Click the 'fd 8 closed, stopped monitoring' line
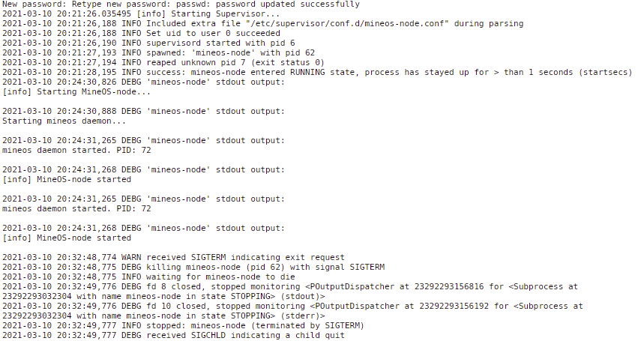644x341 pixels. [290, 292]
